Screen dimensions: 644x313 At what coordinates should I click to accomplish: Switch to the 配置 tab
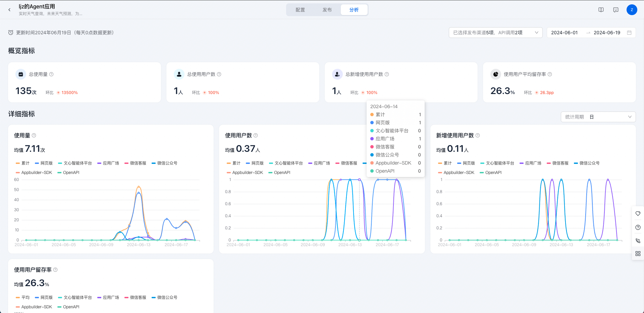tap(300, 10)
